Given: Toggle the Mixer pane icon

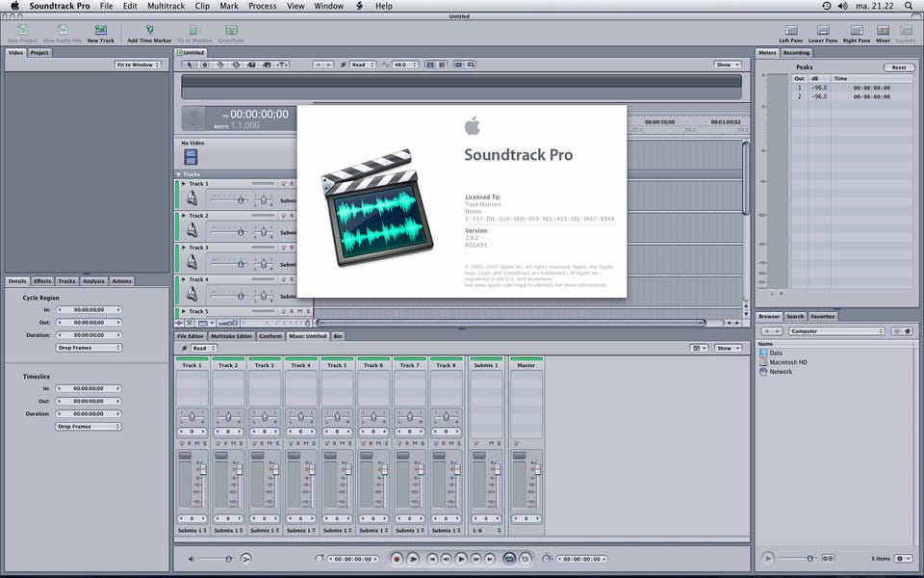Looking at the screenshot, I should 883,31.
